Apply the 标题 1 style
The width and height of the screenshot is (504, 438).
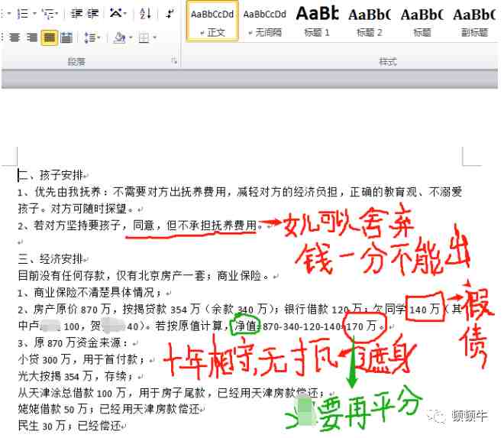tap(317, 21)
